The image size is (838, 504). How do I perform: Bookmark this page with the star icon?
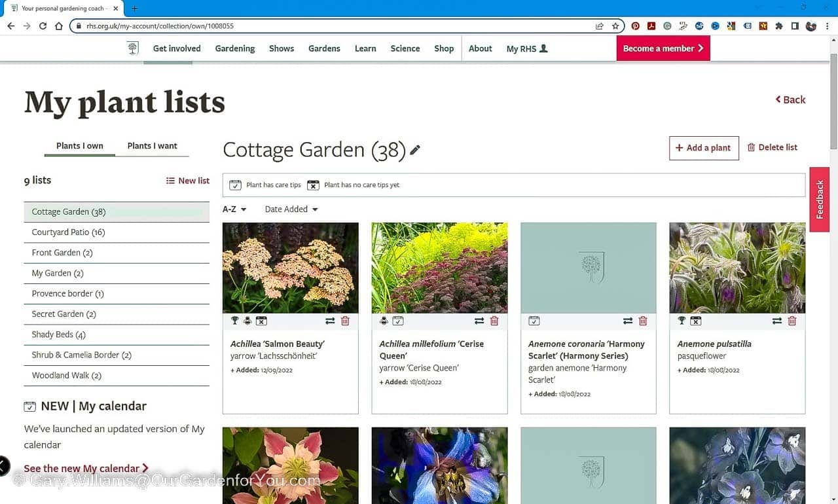click(x=615, y=26)
